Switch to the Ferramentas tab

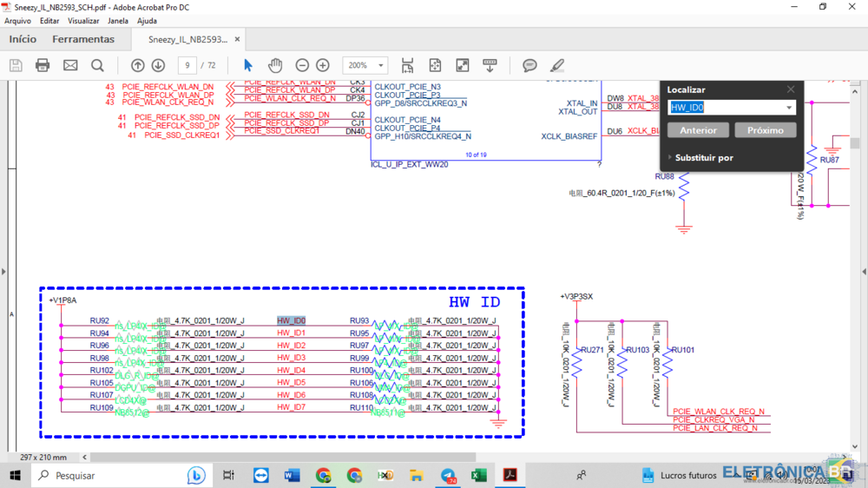(x=83, y=39)
